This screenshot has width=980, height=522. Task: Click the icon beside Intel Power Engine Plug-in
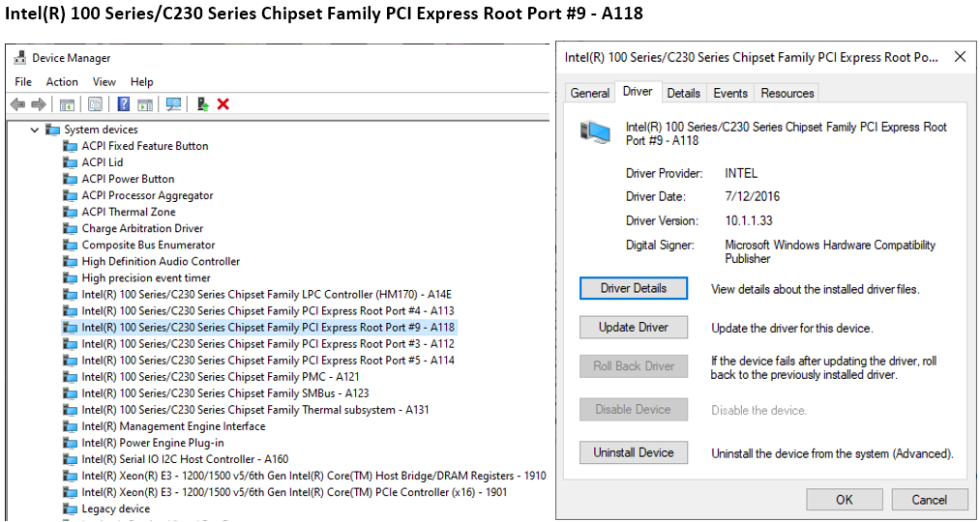(71, 444)
